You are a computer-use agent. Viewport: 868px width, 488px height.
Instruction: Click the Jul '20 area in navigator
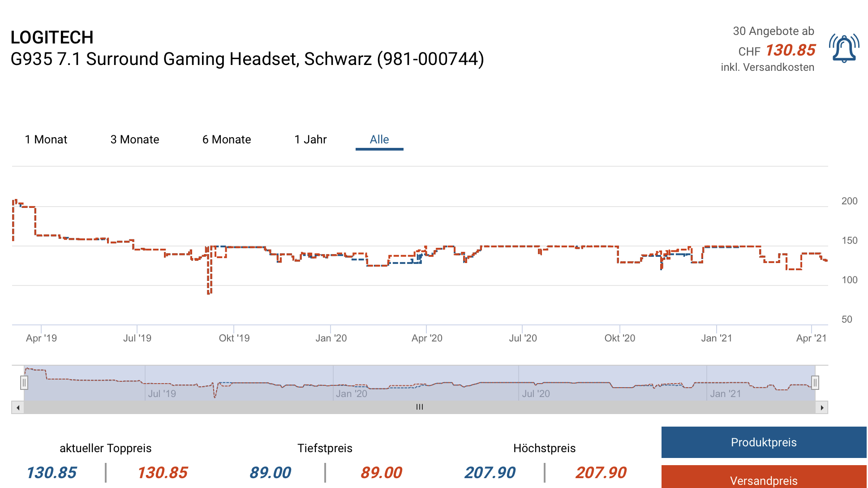[536, 393]
